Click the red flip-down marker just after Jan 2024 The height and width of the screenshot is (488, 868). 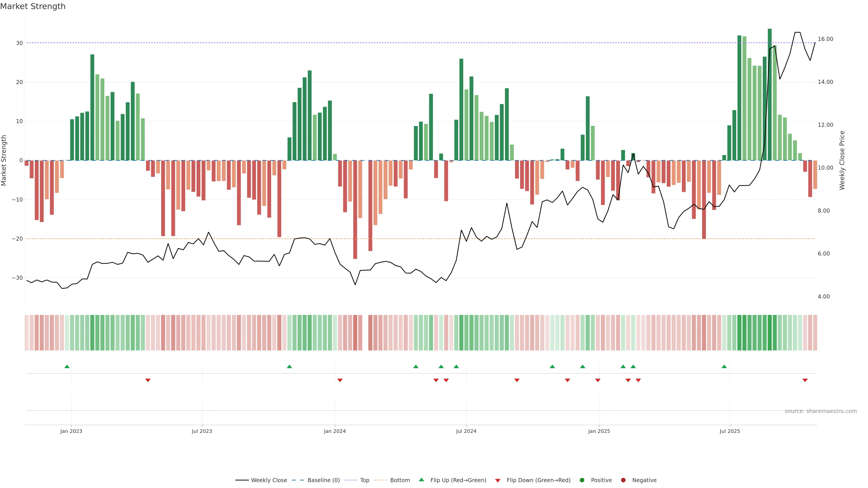[x=340, y=380]
